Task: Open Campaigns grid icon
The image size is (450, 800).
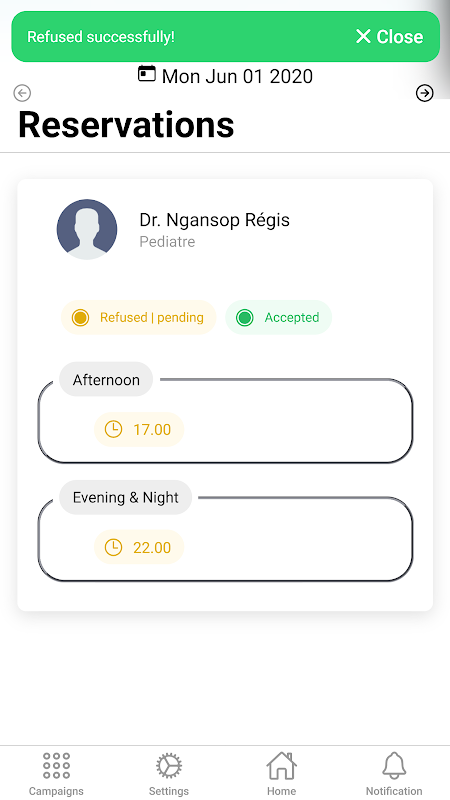Action: [x=56, y=765]
